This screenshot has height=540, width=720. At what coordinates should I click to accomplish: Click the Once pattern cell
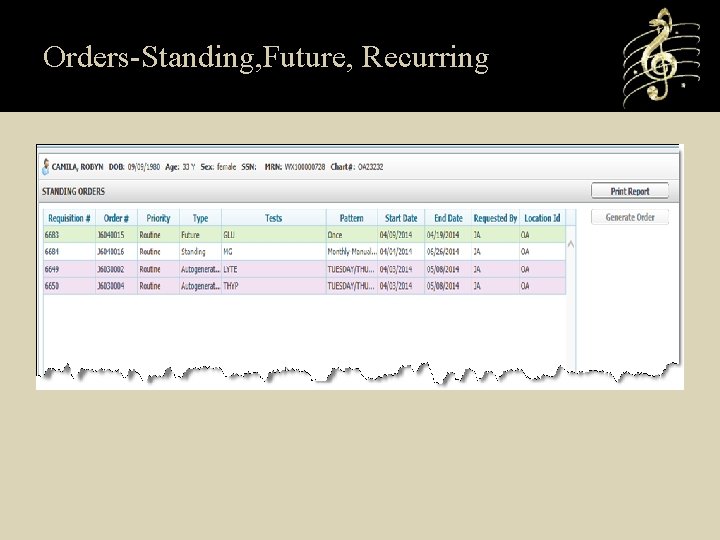click(352, 235)
